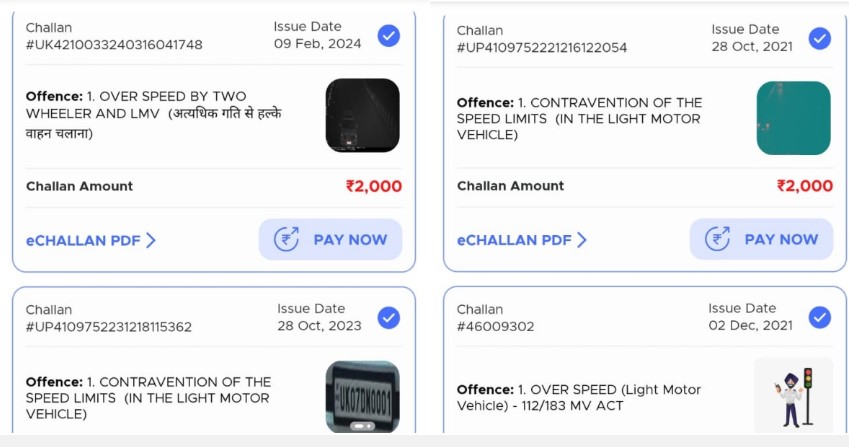Click the OVER SPEED 112/183 MV ACT offence text
849x447 pixels.
coord(579,398)
